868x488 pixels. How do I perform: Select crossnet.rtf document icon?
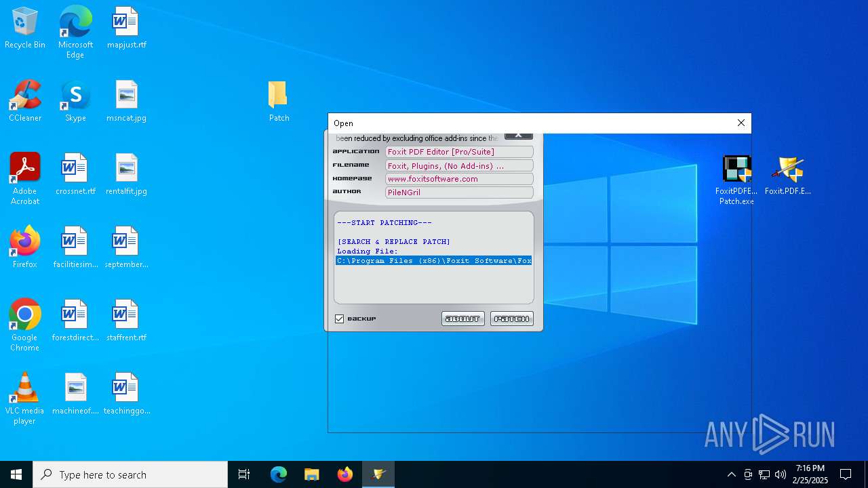(x=75, y=174)
